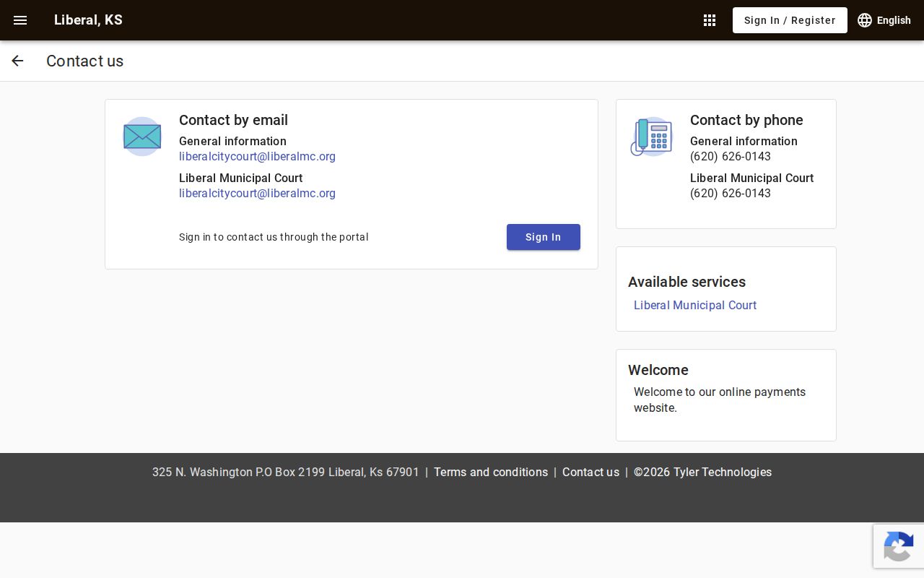Click the Welcome heading
The height and width of the screenshot is (578, 924).
coord(658,370)
